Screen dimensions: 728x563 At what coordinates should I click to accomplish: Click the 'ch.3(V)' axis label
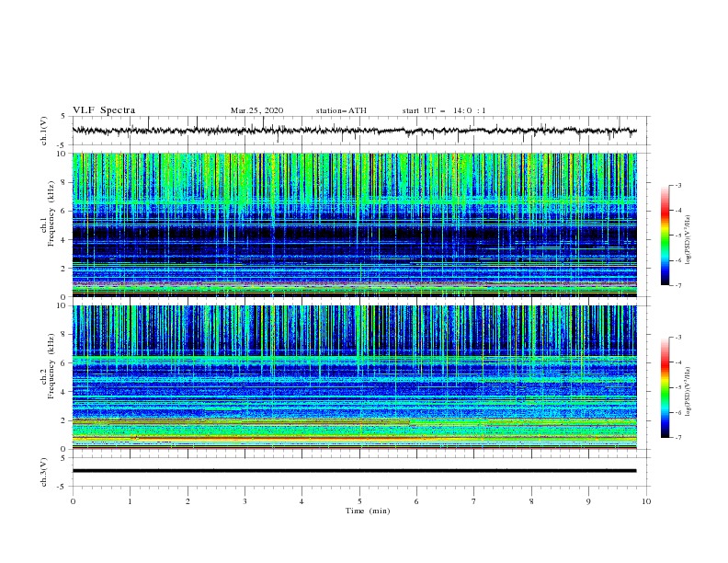coord(44,472)
